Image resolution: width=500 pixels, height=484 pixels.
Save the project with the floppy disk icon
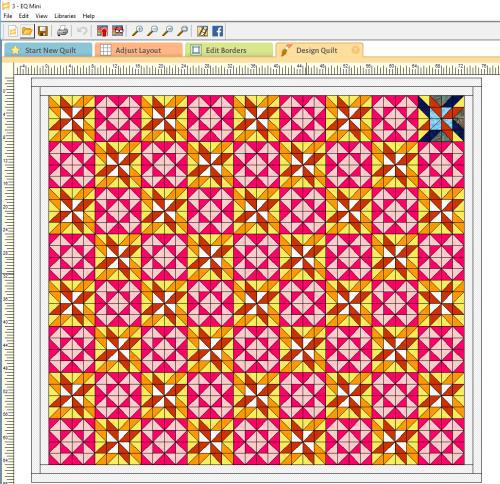[x=43, y=31]
